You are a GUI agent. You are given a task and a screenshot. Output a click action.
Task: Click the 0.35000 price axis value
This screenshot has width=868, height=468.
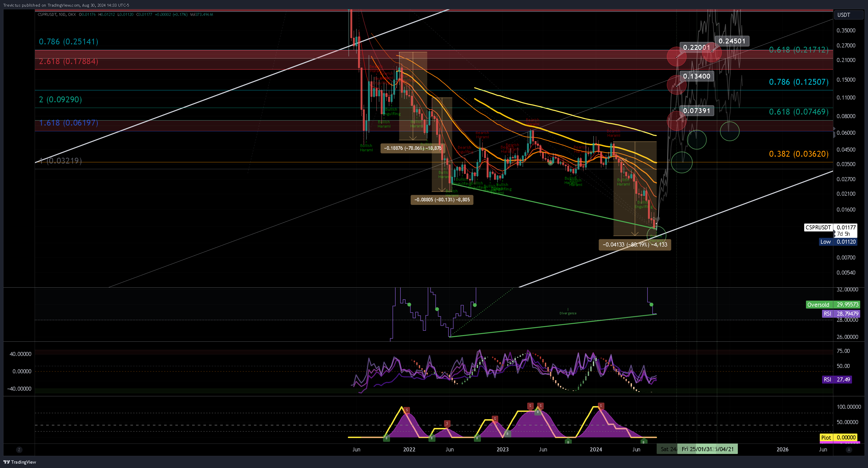click(846, 30)
